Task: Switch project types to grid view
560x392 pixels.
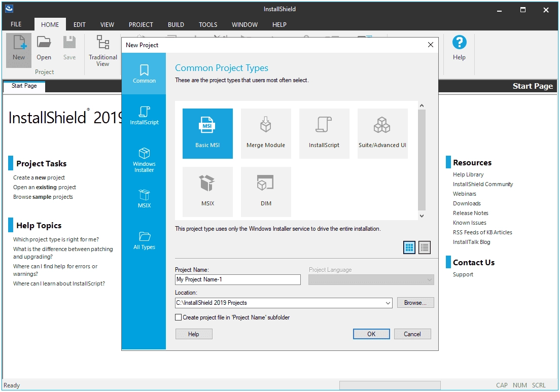Action: 409,247
